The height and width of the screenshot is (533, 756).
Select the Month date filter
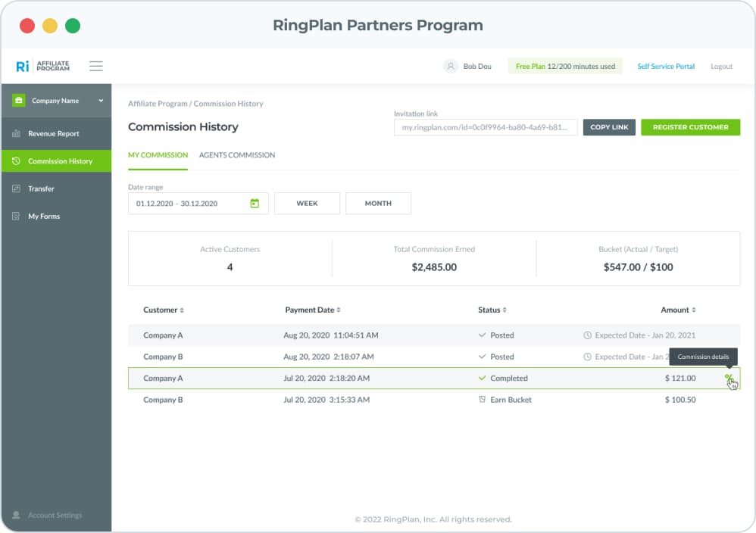tap(378, 204)
